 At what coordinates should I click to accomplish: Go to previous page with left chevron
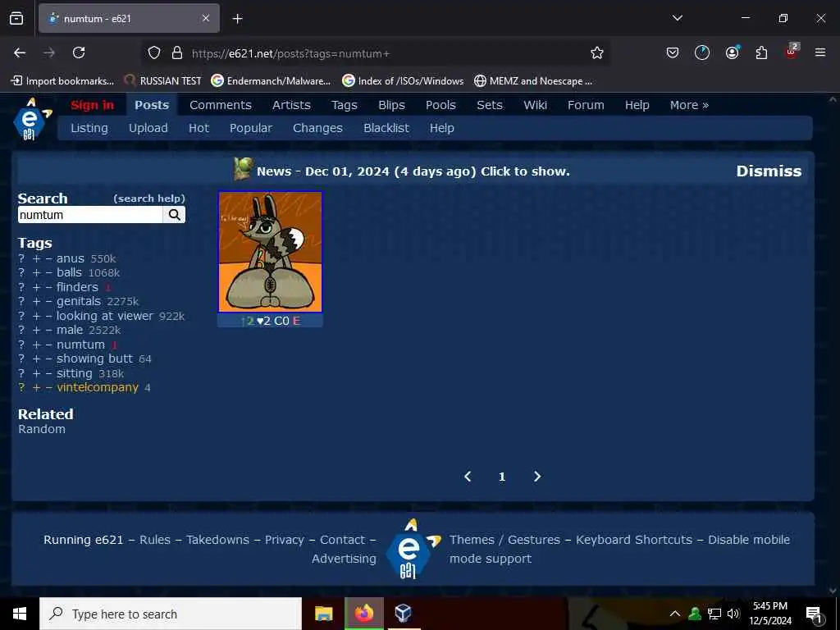(468, 477)
